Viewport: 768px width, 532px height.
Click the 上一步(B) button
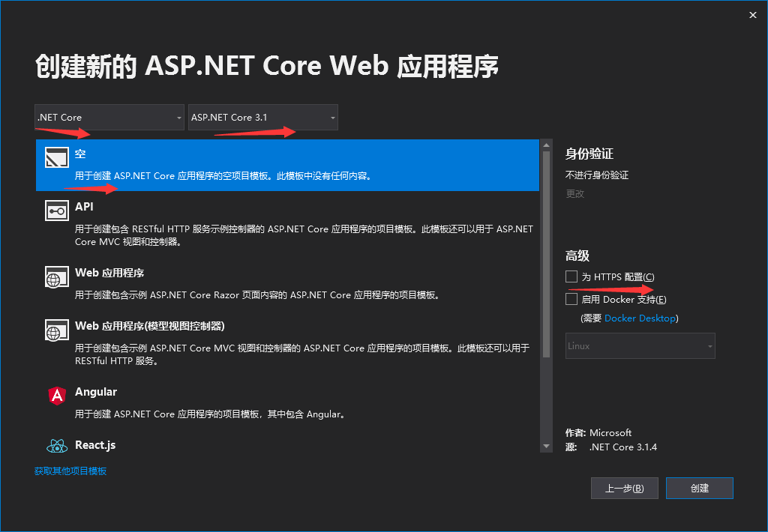click(x=625, y=488)
